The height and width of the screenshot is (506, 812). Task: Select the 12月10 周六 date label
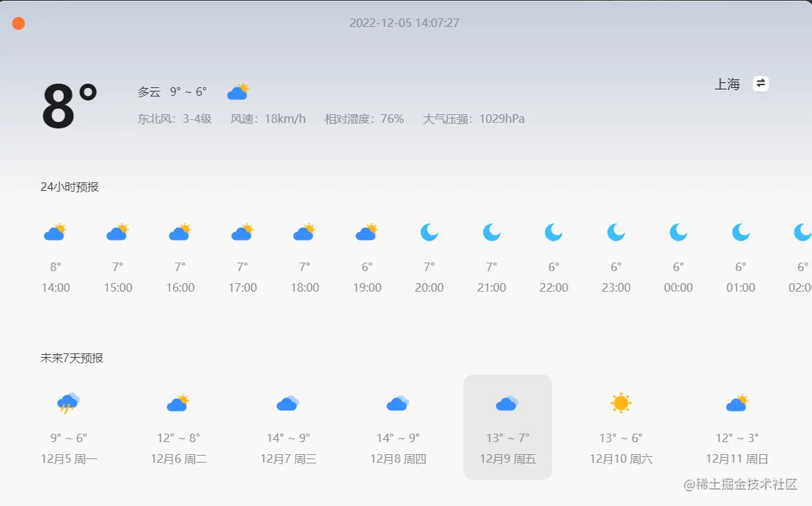tap(621, 459)
